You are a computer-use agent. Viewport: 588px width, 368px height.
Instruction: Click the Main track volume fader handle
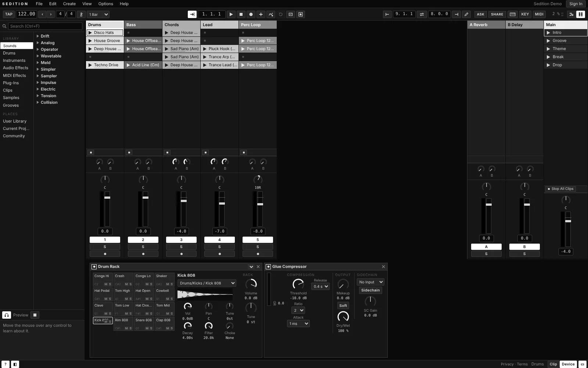click(x=568, y=221)
